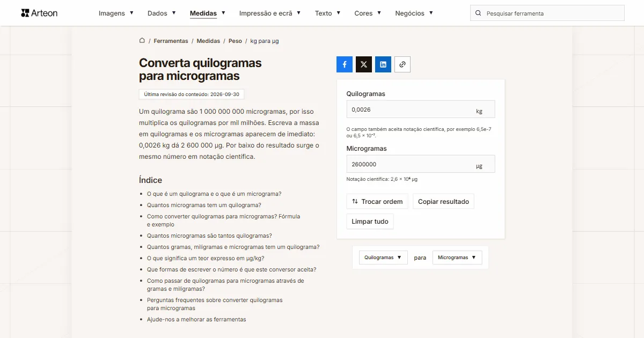This screenshot has width=644, height=338.
Task: Click the 'Última revisão do conteúdo' date label
Action: coord(192,94)
